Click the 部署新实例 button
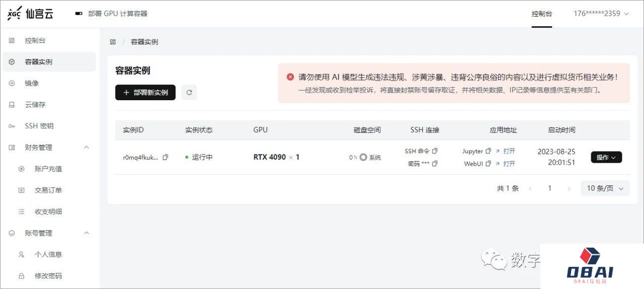 [145, 93]
